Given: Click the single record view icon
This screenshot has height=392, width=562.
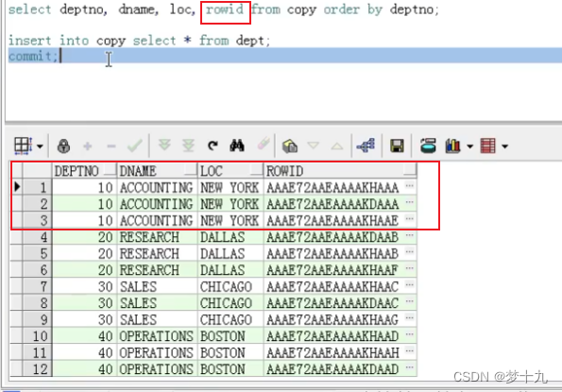Looking at the screenshot, I should 428,145.
